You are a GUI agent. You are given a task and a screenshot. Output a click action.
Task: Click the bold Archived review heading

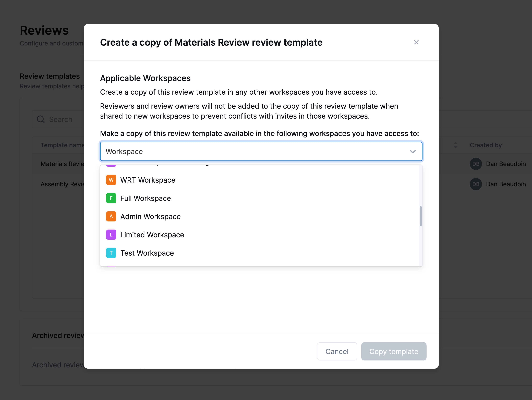(58, 335)
